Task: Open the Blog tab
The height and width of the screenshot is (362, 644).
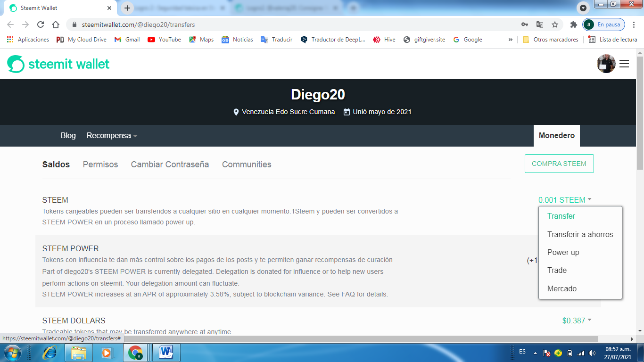Action: point(68,136)
